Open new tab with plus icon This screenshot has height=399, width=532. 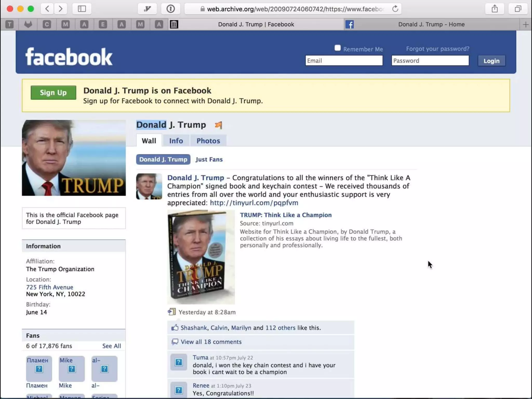click(x=526, y=24)
